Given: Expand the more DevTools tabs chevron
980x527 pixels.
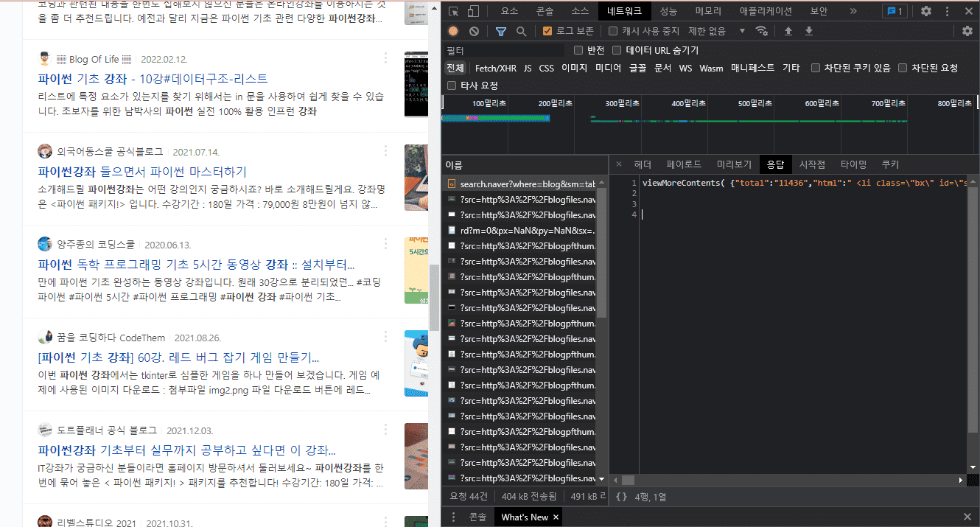Looking at the screenshot, I should pos(853,11).
